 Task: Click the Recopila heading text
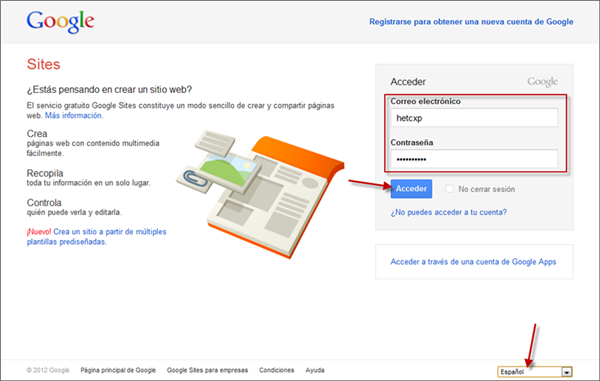pos(45,173)
